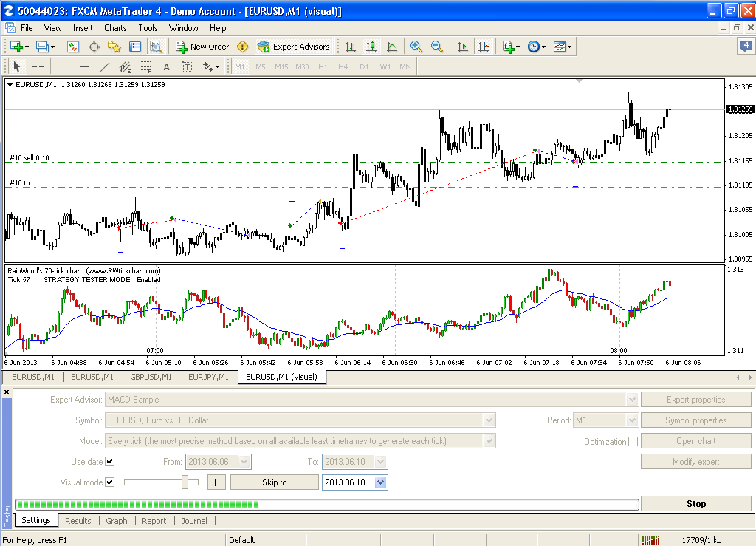Open the Templates dropdown
The width and height of the screenshot is (756, 546).
tap(562, 47)
